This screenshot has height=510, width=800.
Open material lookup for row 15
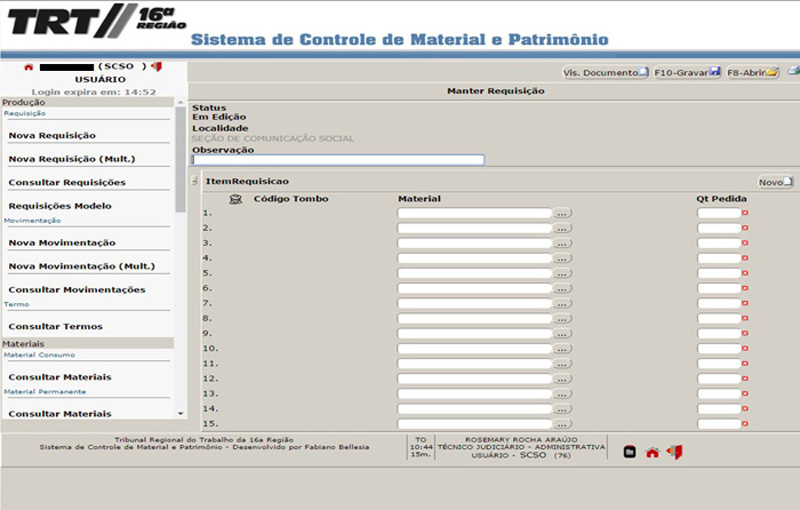pos(562,424)
